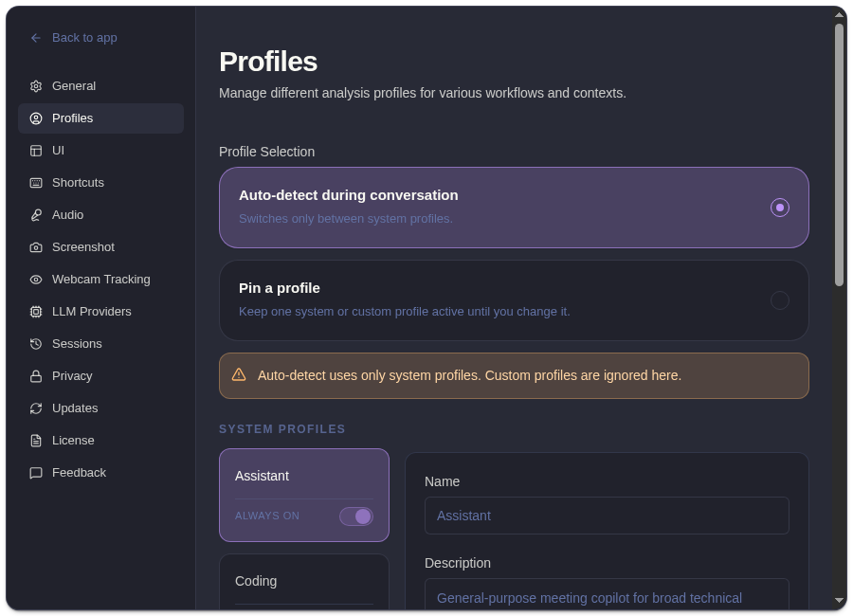Click the scrollbar up arrow

click(x=840, y=15)
